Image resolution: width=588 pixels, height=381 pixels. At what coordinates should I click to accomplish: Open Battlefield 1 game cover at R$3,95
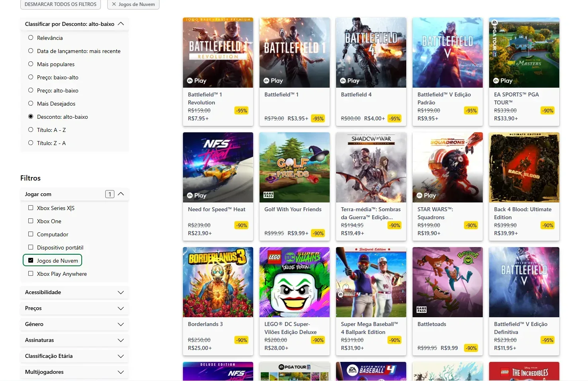295,53
